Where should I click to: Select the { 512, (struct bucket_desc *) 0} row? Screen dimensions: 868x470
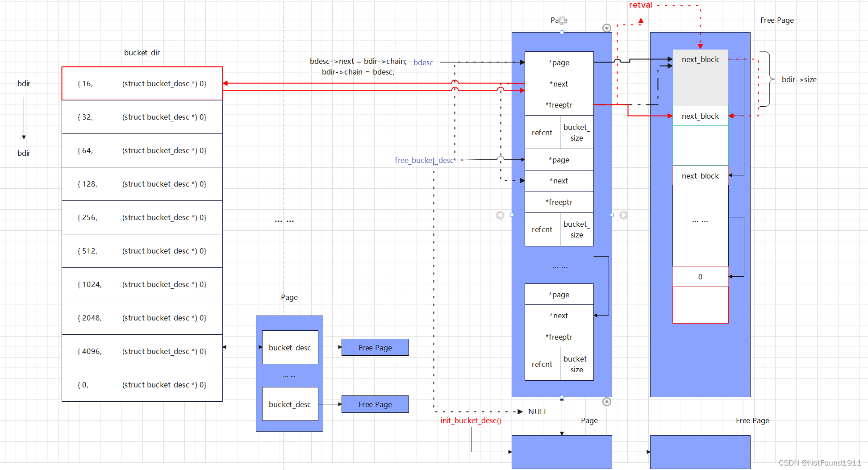click(142, 251)
